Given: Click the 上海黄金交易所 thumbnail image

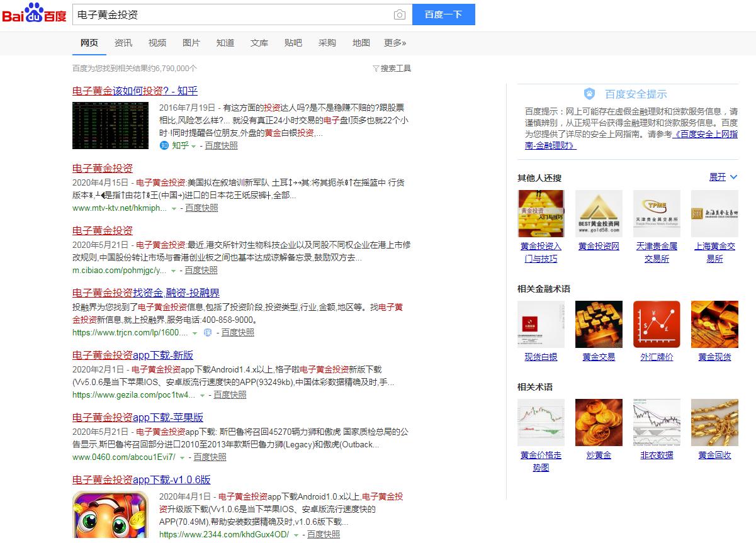Looking at the screenshot, I should tap(714, 213).
